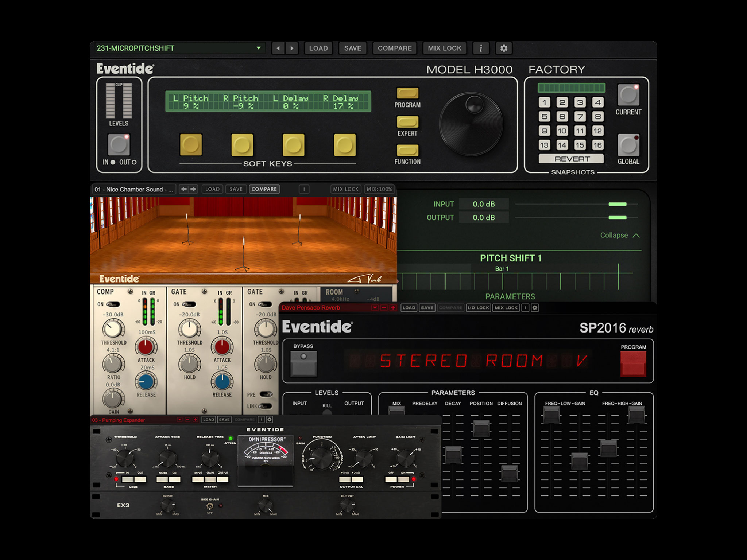The image size is (747, 560).
Task: Adjust OUTPUT 0.0 dB slider
Action: coord(617,218)
